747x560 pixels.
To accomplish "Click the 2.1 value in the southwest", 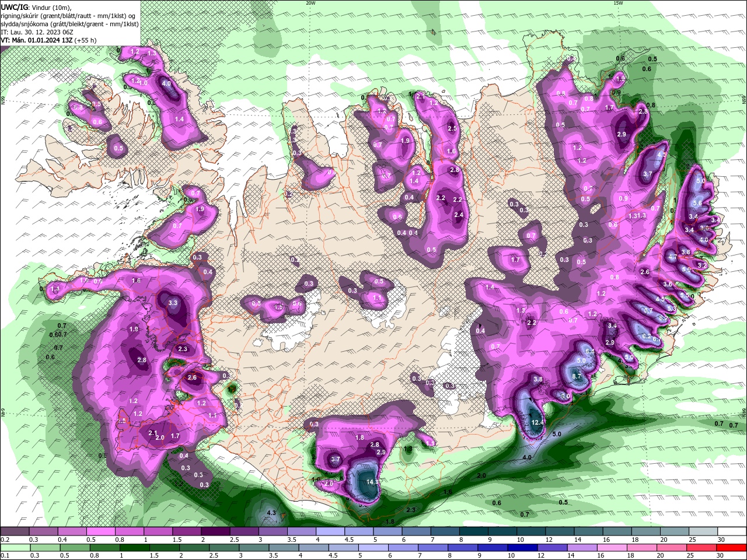I will coord(153,433).
